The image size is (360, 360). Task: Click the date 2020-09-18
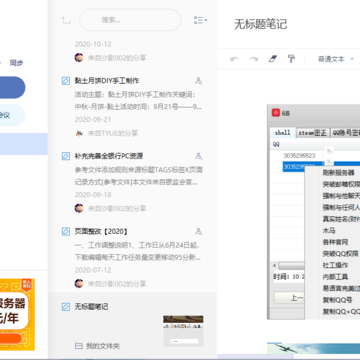[x=93, y=195]
